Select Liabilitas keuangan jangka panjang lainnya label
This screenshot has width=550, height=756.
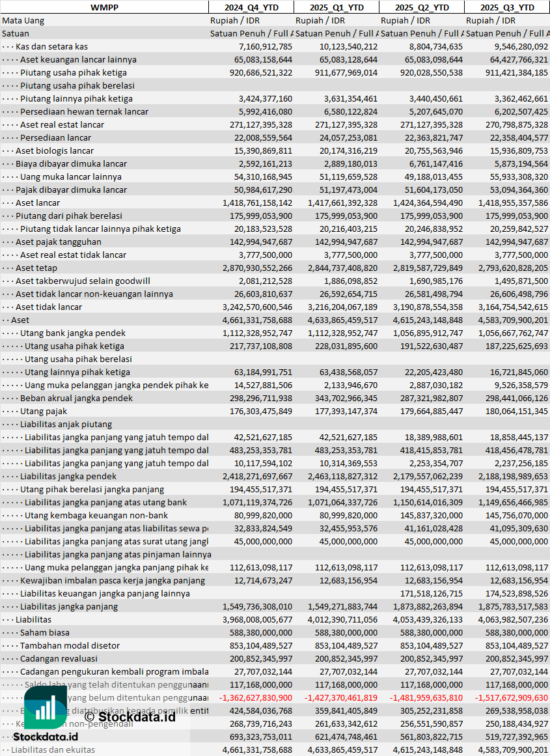(105, 593)
